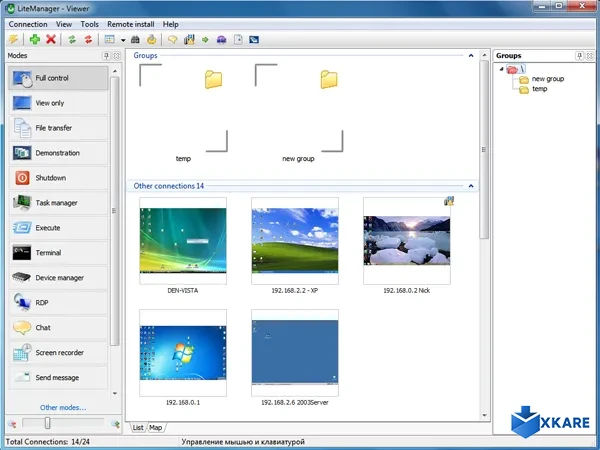
Task: Click the speech bubble chat toolbar icon
Action: click(x=173, y=39)
